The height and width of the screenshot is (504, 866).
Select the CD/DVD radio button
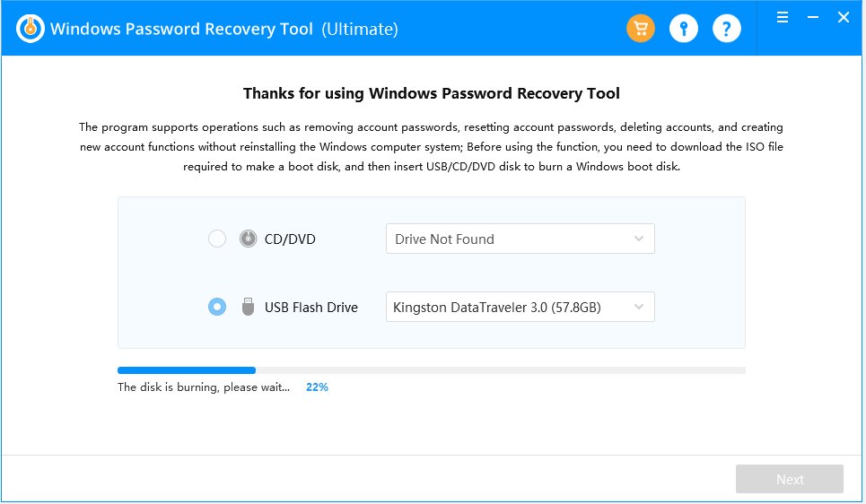click(x=217, y=239)
